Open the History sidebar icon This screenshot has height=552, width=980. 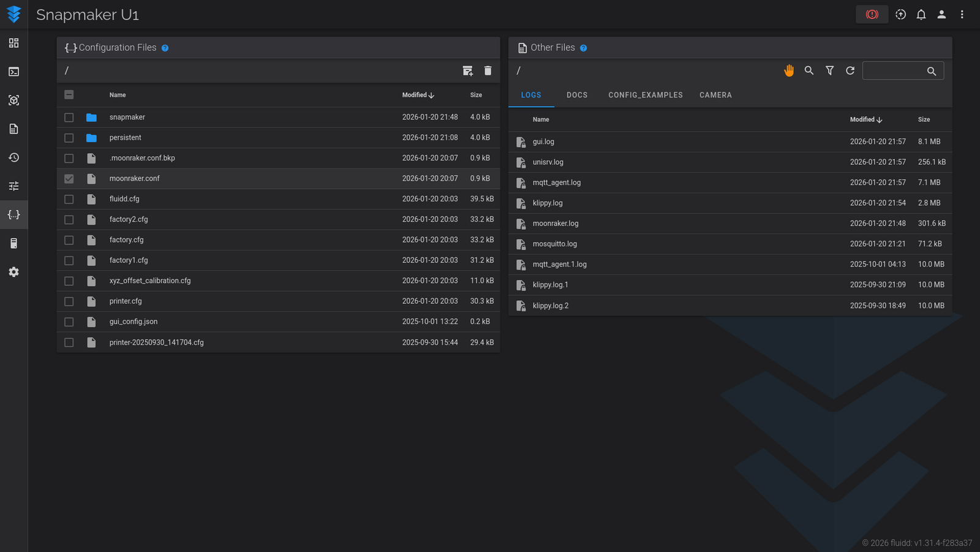pyautogui.click(x=13, y=157)
